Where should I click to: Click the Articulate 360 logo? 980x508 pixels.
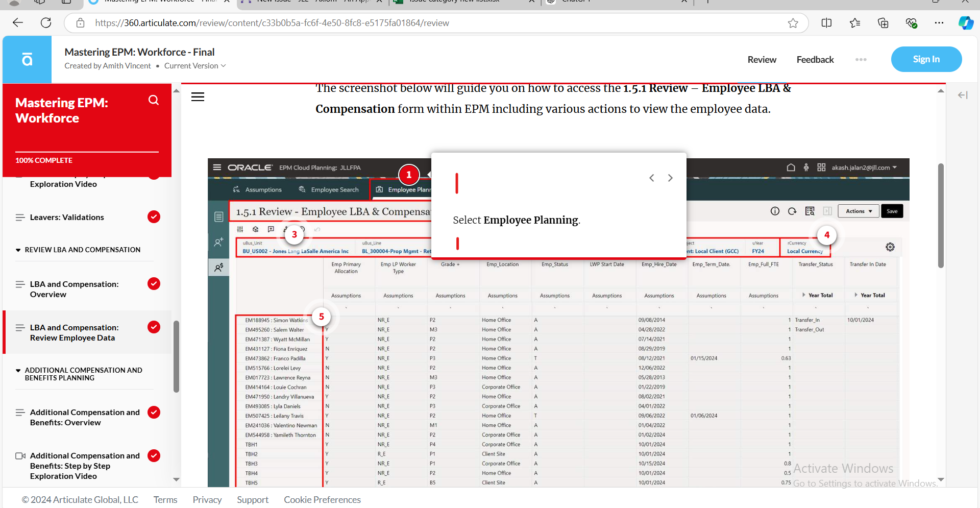coord(27,59)
